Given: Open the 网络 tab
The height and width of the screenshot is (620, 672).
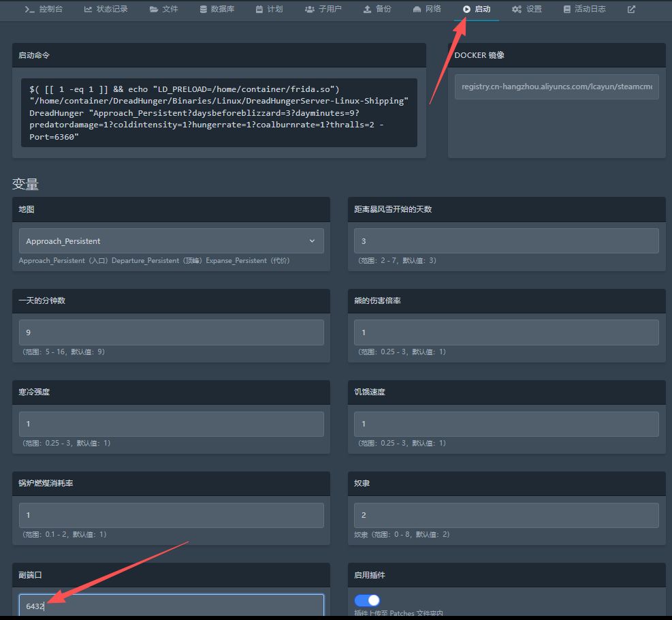Looking at the screenshot, I should 427,10.
